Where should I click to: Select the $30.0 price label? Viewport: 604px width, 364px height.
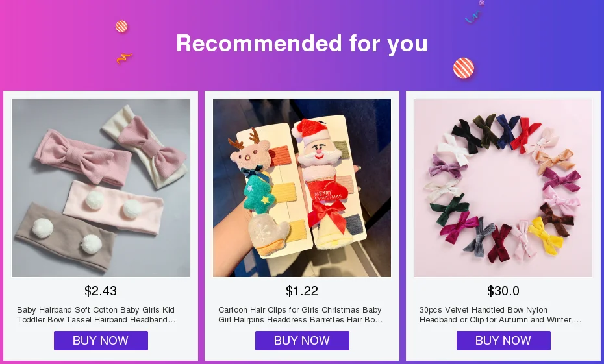[x=503, y=291]
